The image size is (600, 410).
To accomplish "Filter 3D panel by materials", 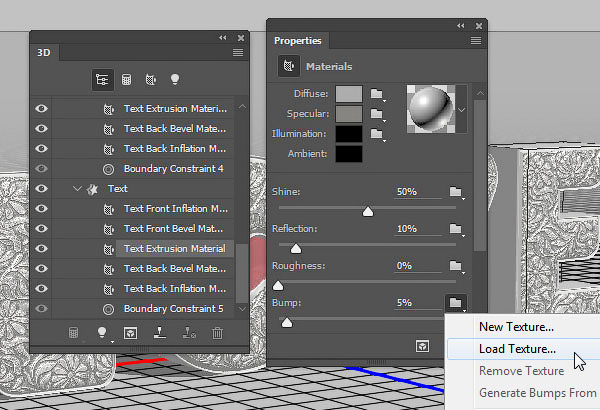I will click(151, 80).
